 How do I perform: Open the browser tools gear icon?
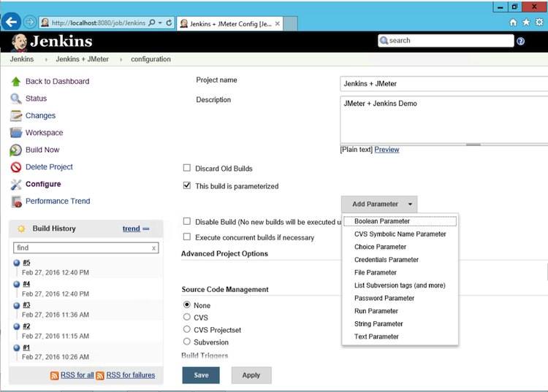coord(539,23)
